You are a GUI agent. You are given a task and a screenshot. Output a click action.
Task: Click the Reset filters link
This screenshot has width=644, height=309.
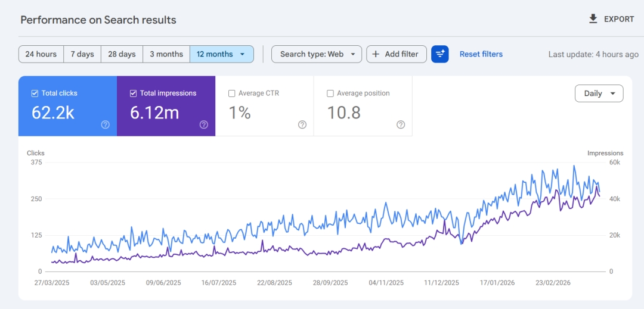click(481, 54)
